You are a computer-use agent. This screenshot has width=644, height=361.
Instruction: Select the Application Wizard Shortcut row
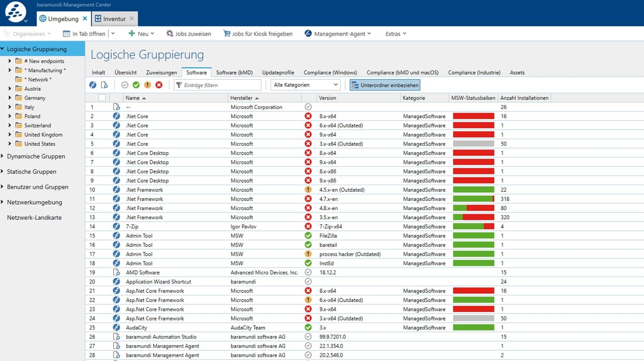point(364,281)
